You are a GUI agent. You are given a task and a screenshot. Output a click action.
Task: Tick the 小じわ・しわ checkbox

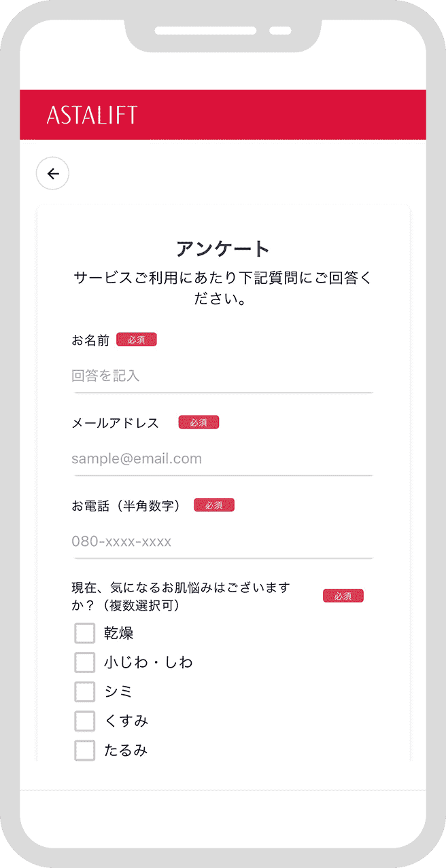[x=84, y=662]
